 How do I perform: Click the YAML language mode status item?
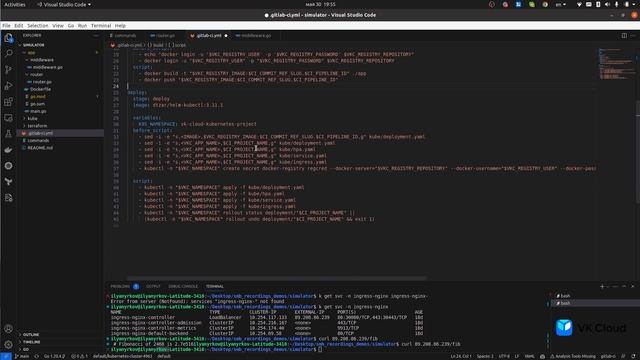coord(529,356)
